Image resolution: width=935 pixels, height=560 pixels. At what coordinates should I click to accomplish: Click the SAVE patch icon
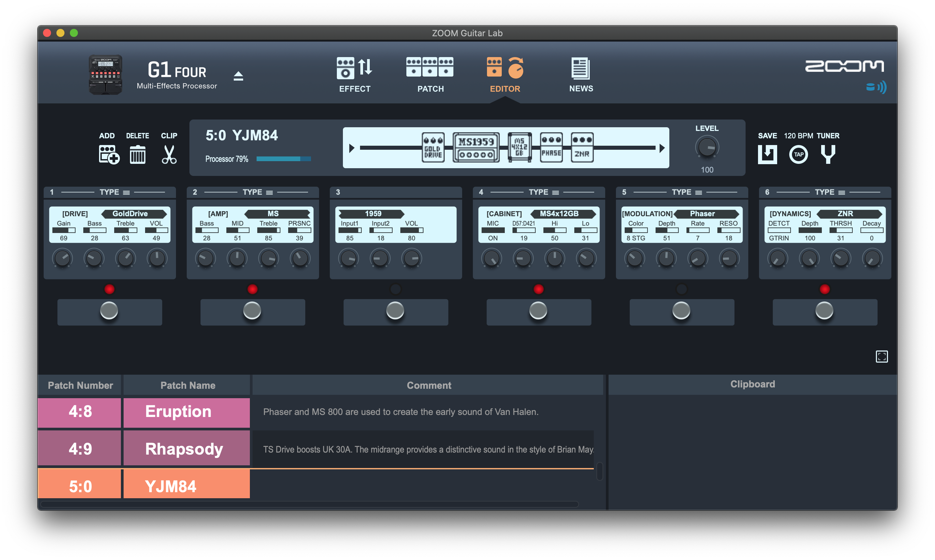tap(767, 154)
